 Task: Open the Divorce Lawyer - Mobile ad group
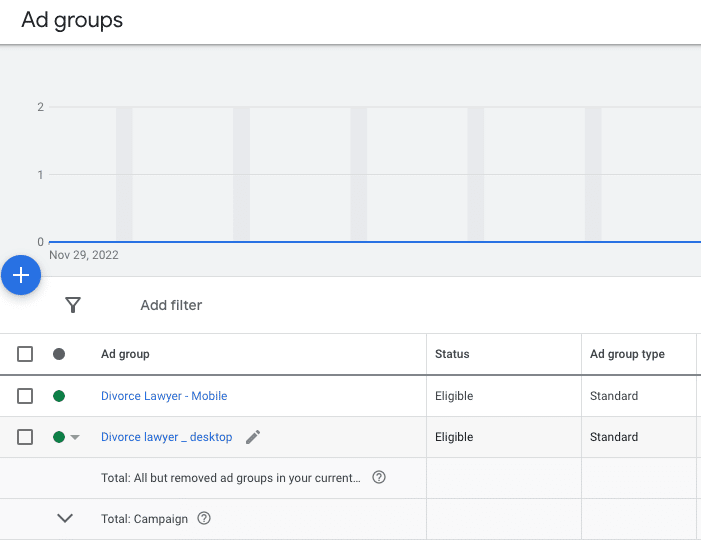coord(164,396)
